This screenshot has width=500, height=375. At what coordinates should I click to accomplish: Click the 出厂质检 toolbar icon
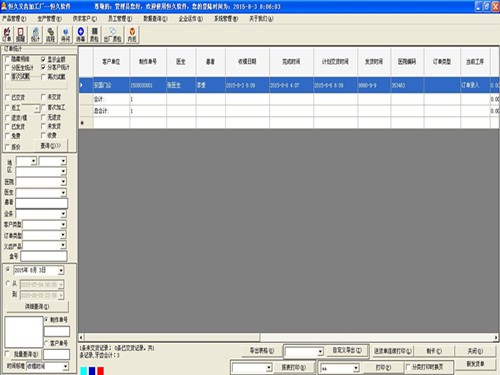tap(113, 35)
